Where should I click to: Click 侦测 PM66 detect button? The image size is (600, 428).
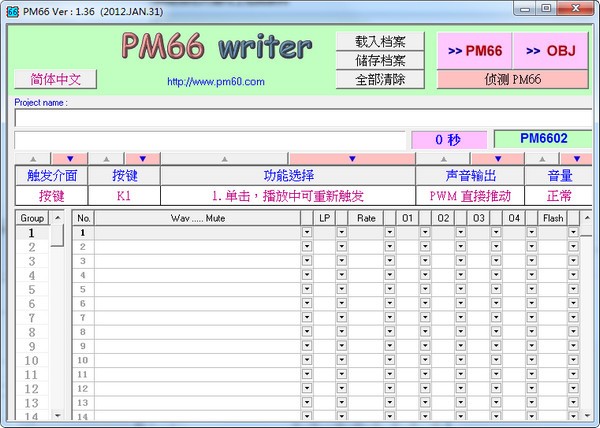[x=512, y=79]
